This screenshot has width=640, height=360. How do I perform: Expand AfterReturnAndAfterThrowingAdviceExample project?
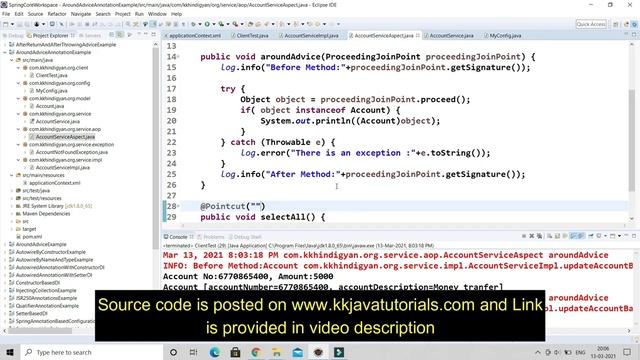point(5,44)
